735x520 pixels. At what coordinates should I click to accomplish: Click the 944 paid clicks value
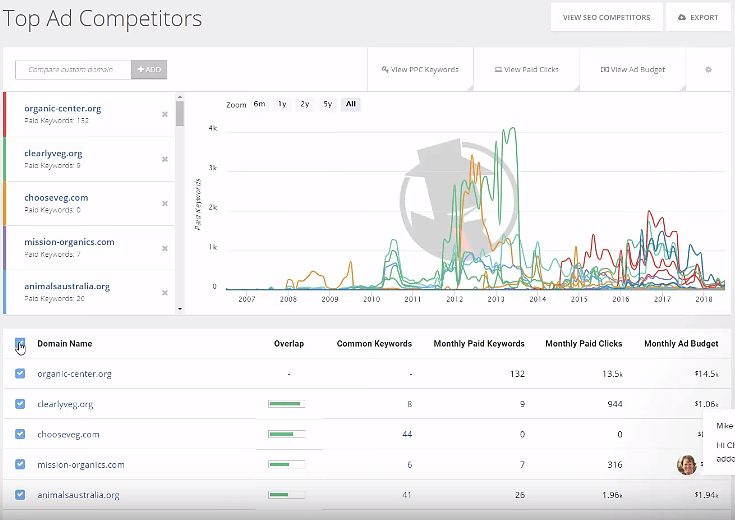(615, 404)
